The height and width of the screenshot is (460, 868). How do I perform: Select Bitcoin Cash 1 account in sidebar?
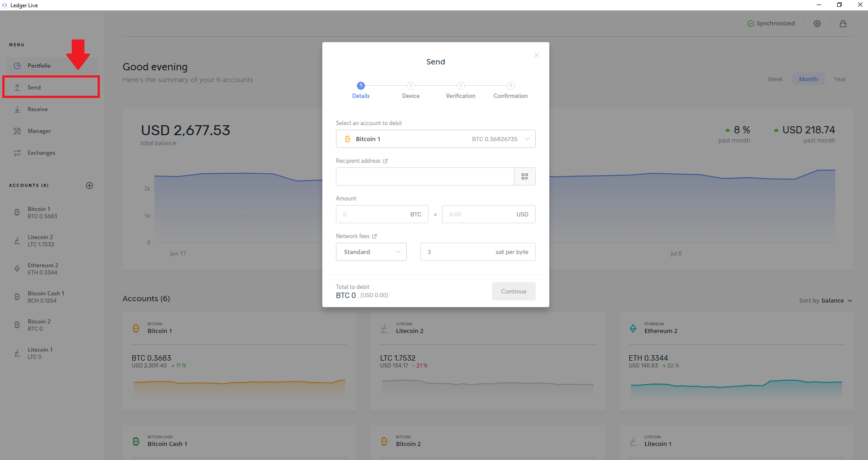pos(52,297)
